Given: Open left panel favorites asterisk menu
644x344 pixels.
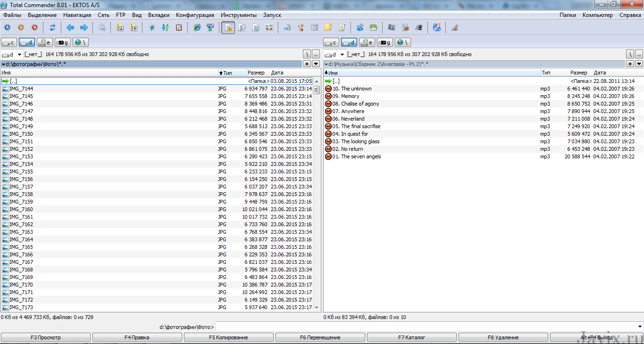Looking at the screenshot, I should tap(307, 64).
